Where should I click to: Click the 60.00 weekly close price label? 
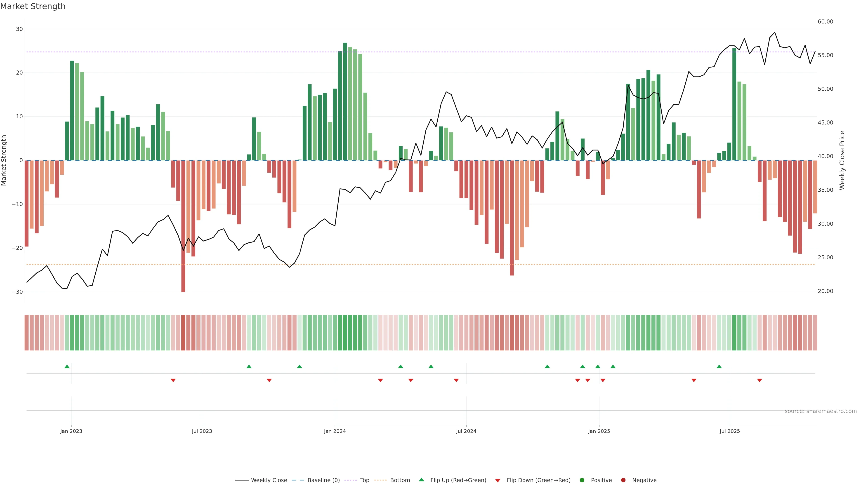[x=825, y=21]
